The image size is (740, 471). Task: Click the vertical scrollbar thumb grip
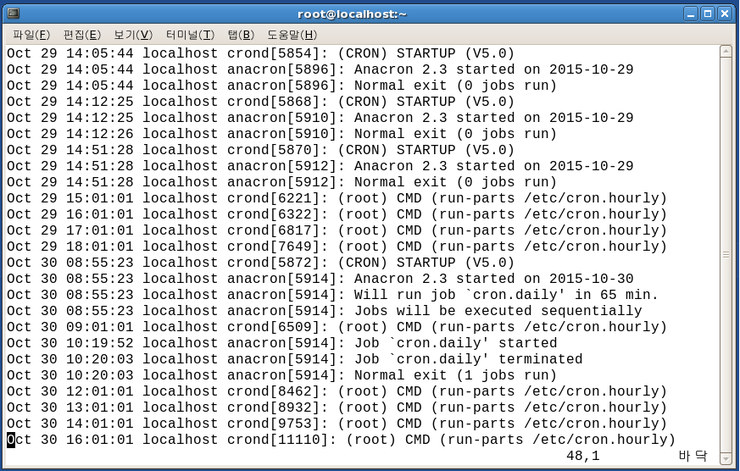pyautogui.click(x=726, y=255)
